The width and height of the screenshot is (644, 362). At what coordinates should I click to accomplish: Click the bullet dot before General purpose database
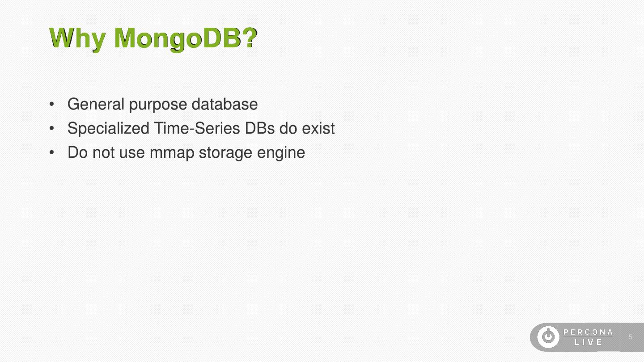pos(52,105)
